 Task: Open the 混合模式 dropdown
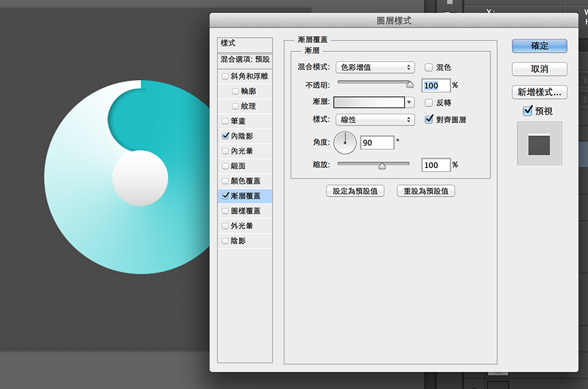pyautogui.click(x=375, y=67)
